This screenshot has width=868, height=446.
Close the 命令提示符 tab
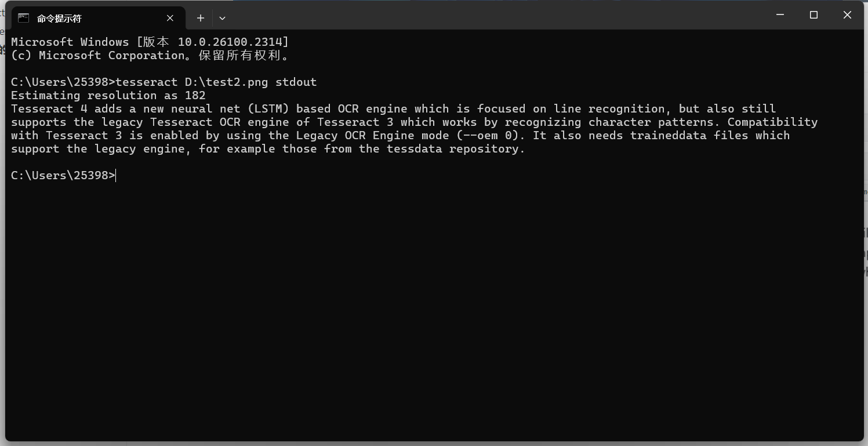click(170, 18)
